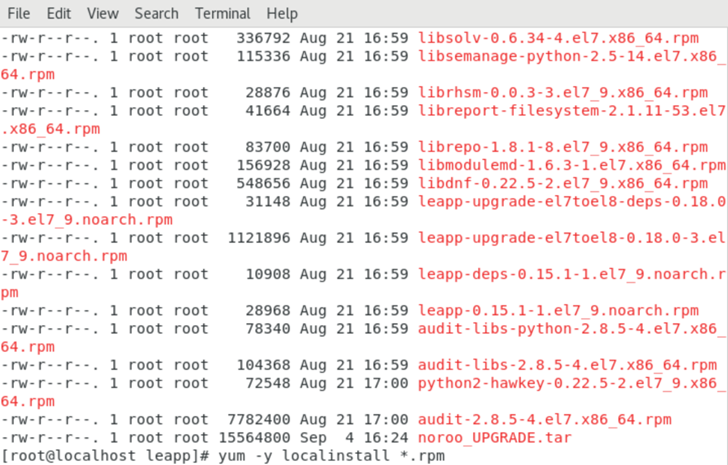
Task: Click the audit-2.8.5-4.el7.x86_64.rpm filename
Action: (545, 419)
